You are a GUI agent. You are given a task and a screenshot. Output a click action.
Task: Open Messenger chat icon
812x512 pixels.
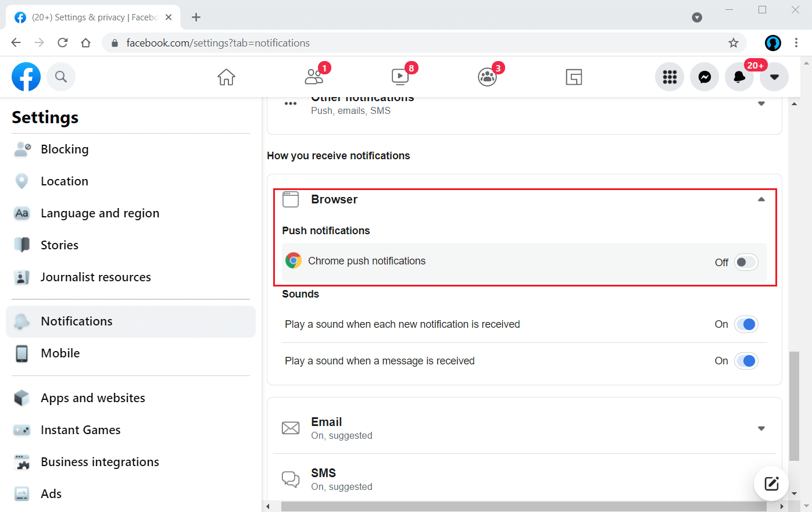pyautogui.click(x=704, y=77)
